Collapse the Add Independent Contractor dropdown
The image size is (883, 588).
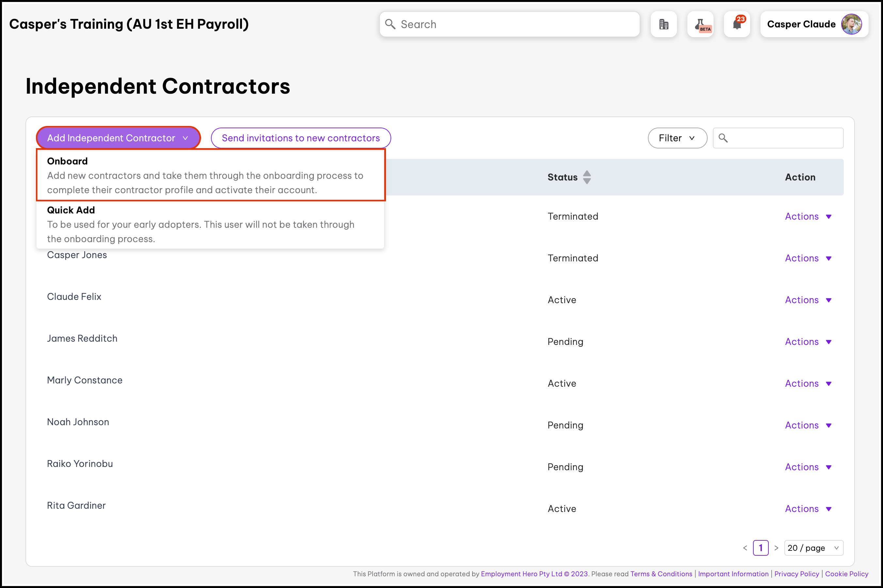tap(118, 138)
